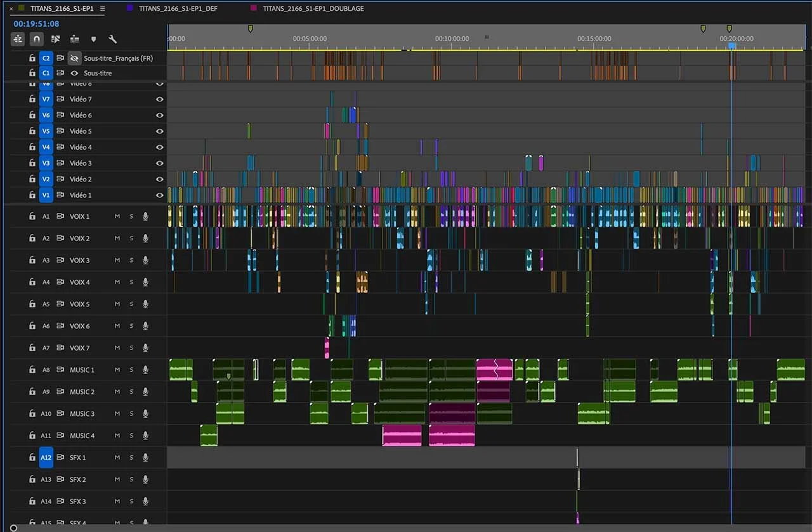The width and height of the screenshot is (812, 532).
Task: Hide the Sous-titre caption track
Action: click(x=74, y=73)
